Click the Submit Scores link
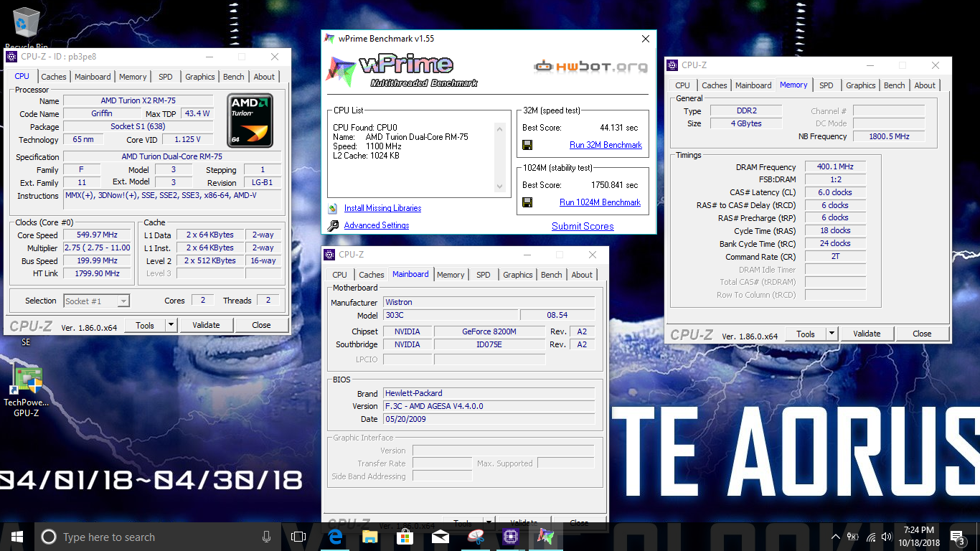The width and height of the screenshot is (980, 551). point(583,226)
